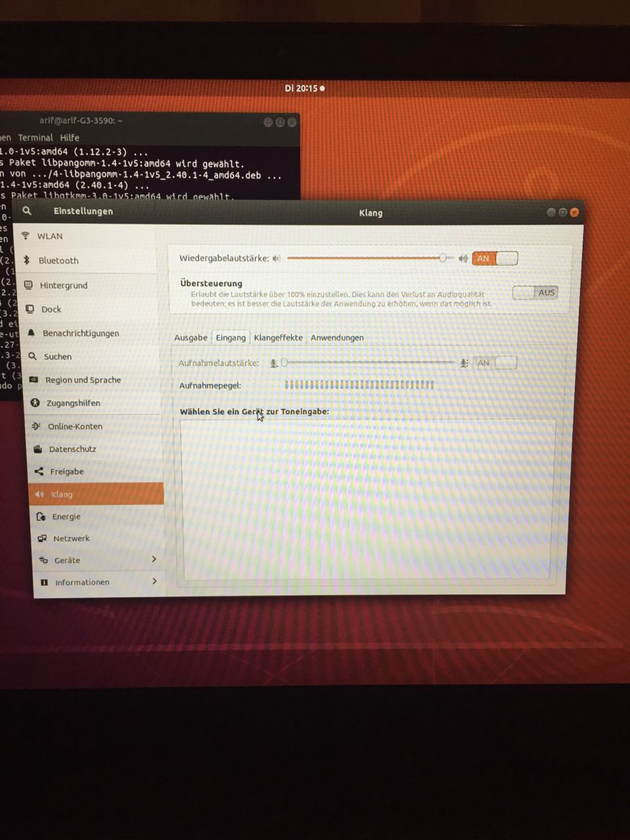Open the Terminal menu in terminal window

click(x=35, y=138)
